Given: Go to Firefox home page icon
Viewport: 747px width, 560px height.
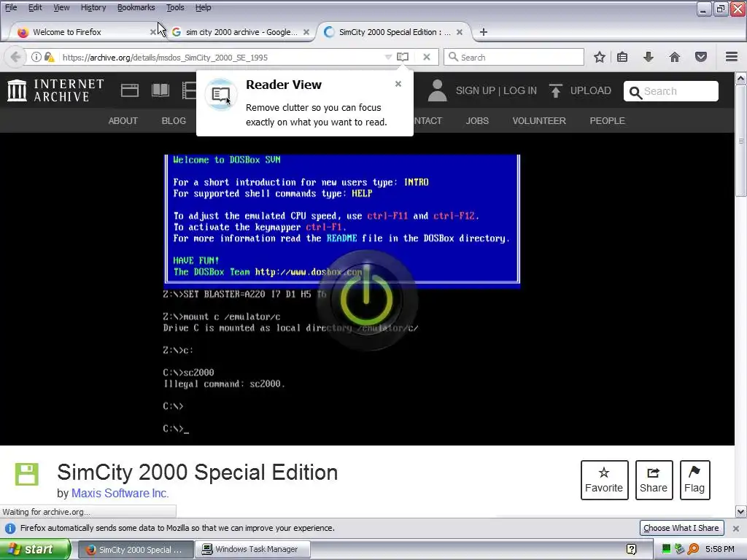Looking at the screenshot, I should (675, 57).
